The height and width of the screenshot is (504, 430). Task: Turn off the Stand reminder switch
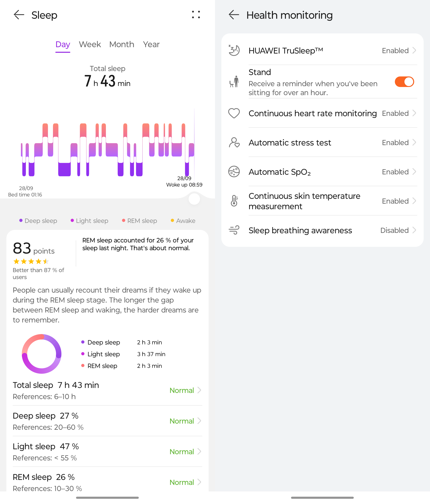404,82
